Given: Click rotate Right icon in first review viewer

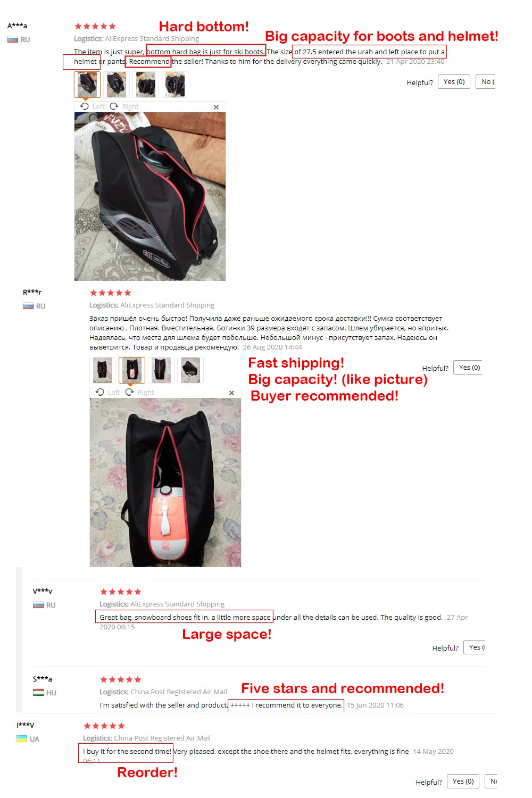Looking at the screenshot, I should click(114, 106).
